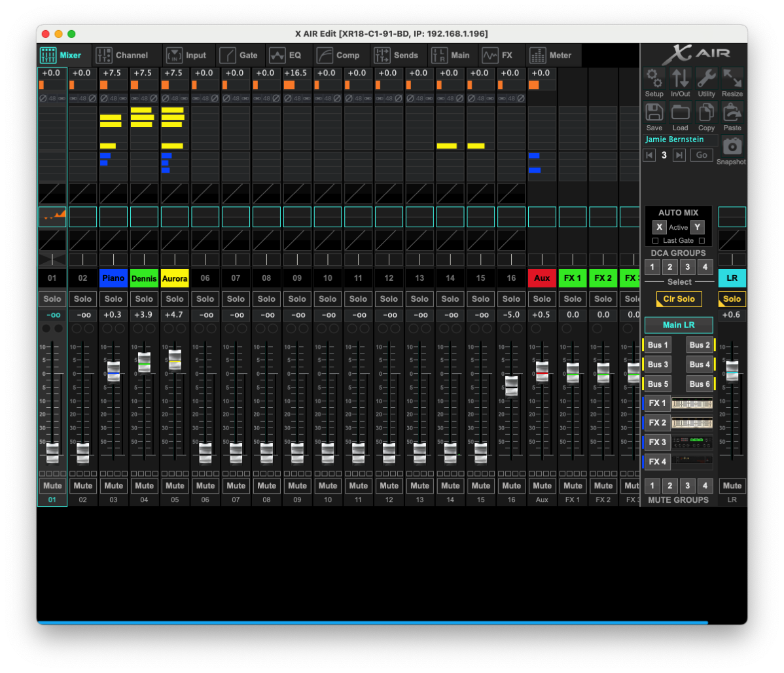This screenshot has width=784, height=673.
Task: Select the red Aux channel label
Action: 542,278
